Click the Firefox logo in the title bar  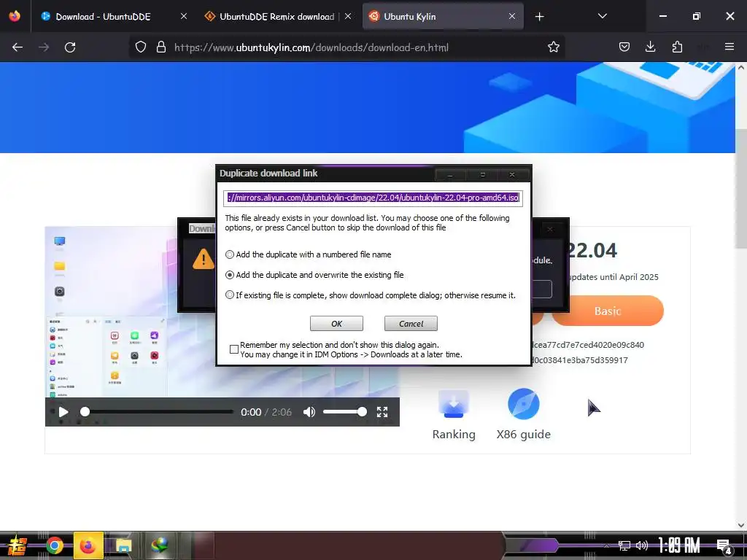[15, 16]
